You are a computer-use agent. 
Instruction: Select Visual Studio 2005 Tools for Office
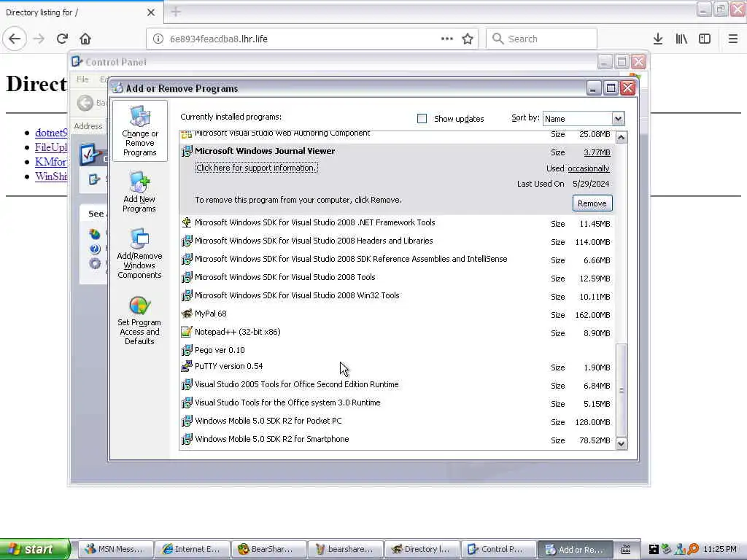coord(396,385)
